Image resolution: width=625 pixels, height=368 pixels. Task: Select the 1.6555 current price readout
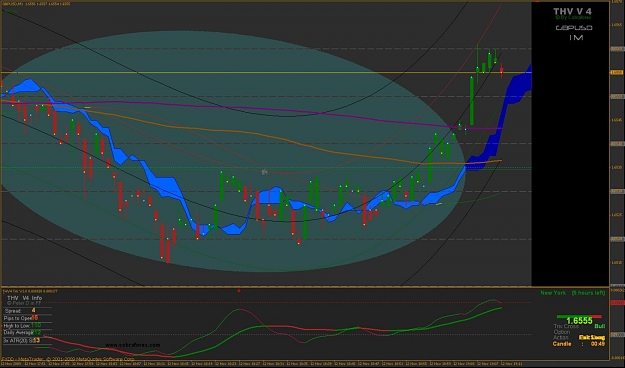pyautogui.click(x=579, y=321)
